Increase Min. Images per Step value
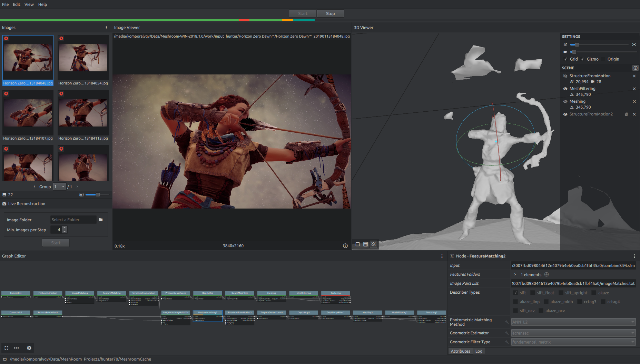Viewport: 640px width, 364px height. [65, 228]
